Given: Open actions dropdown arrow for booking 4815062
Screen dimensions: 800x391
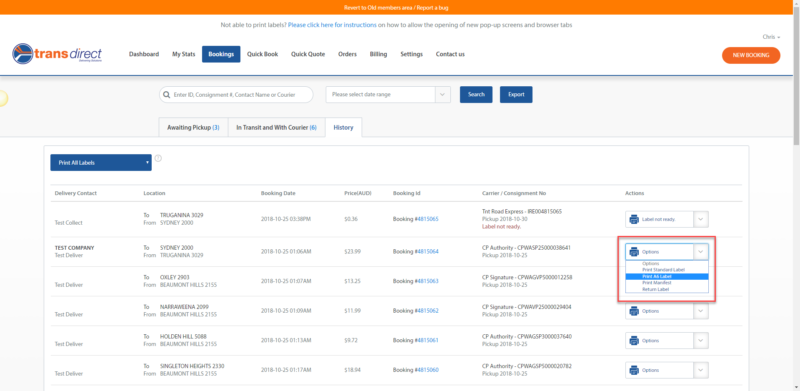Looking at the screenshot, I should [701, 311].
